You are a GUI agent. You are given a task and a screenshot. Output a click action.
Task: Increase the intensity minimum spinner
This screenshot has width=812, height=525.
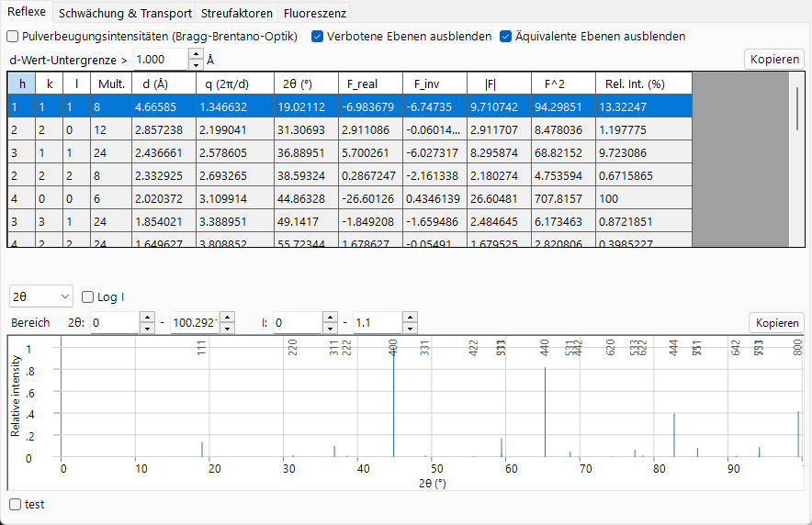pyautogui.click(x=330, y=318)
